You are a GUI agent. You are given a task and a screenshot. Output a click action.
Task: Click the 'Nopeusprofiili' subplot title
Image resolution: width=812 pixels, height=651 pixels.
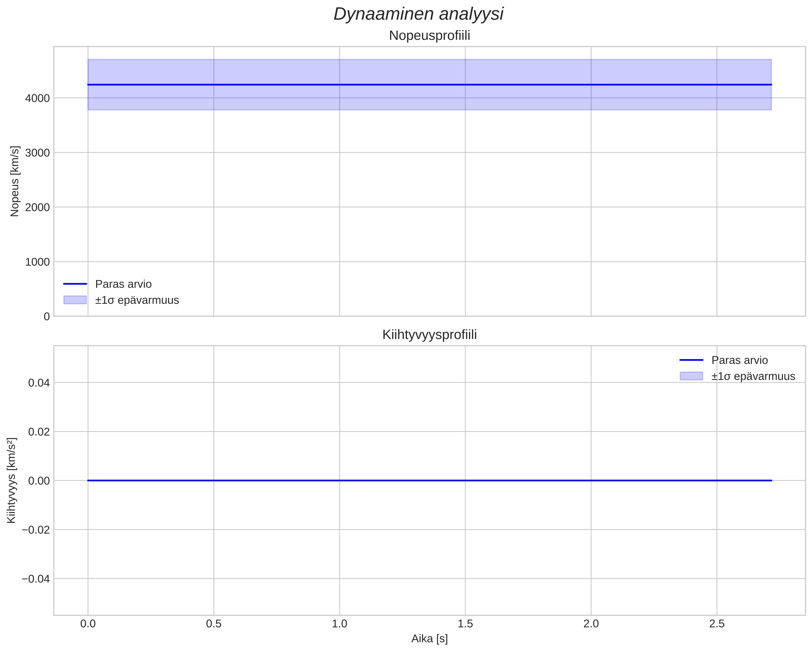coord(429,36)
